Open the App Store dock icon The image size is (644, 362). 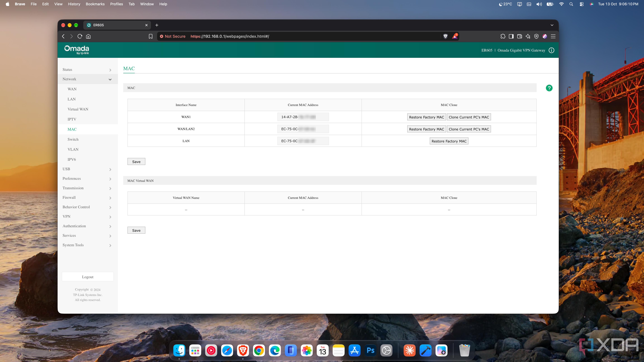pyautogui.click(x=355, y=351)
